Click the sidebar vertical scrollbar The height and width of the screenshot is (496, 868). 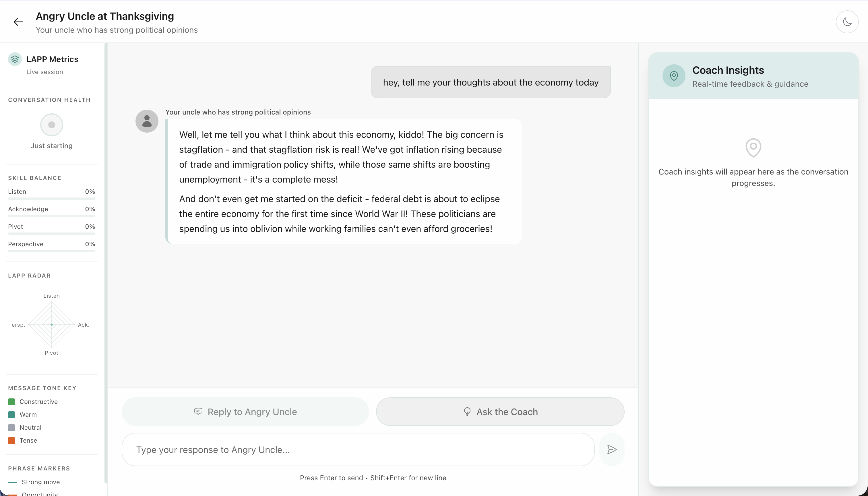pos(106,263)
